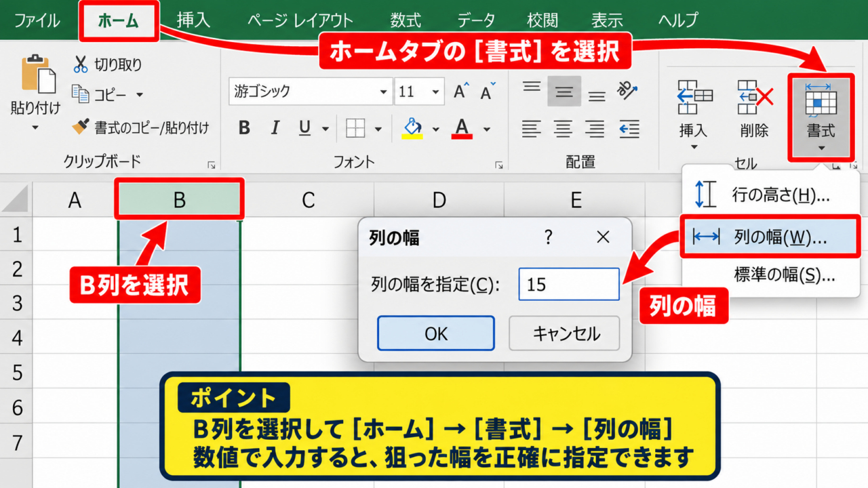Switch to the ページ レイアウト tab
The height and width of the screenshot is (488, 868).
(x=300, y=20)
